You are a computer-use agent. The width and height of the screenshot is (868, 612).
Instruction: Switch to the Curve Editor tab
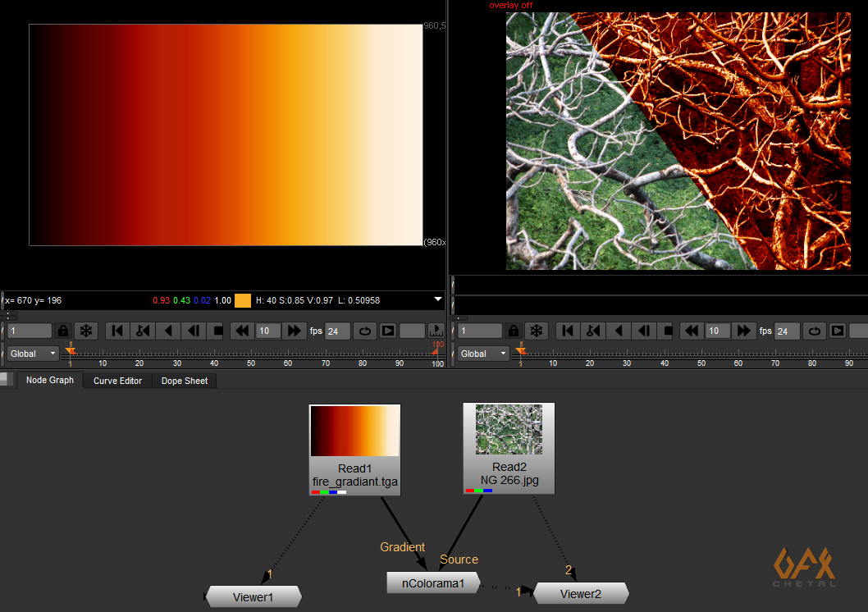117,381
